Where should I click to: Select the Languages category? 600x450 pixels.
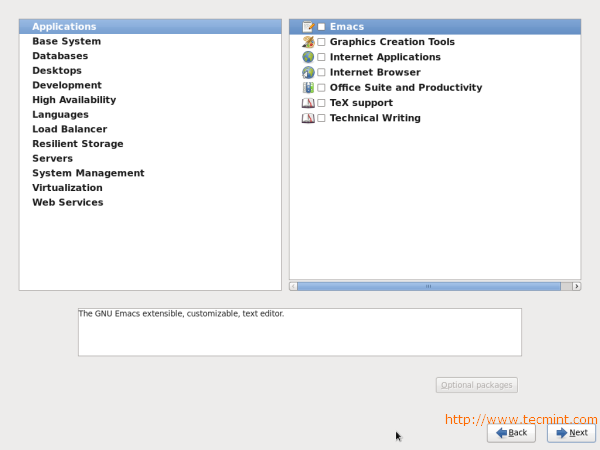click(150, 114)
